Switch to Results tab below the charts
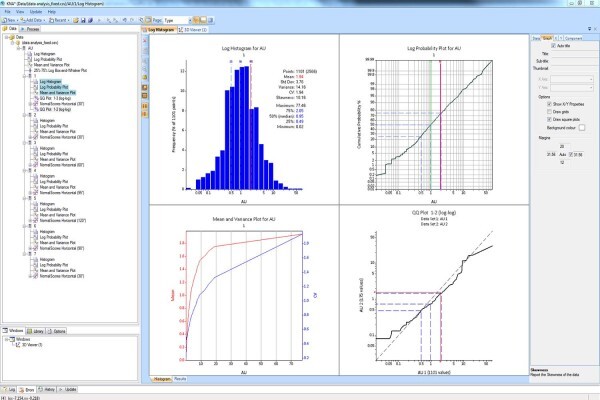This screenshot has height=400, width=600. click(x=180, y=379)
